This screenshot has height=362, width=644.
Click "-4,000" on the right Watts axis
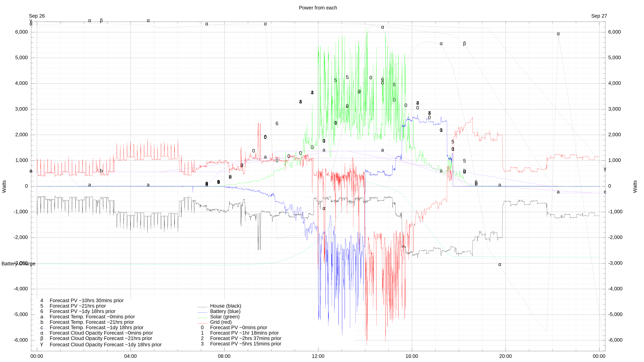(x=615, y=289)
